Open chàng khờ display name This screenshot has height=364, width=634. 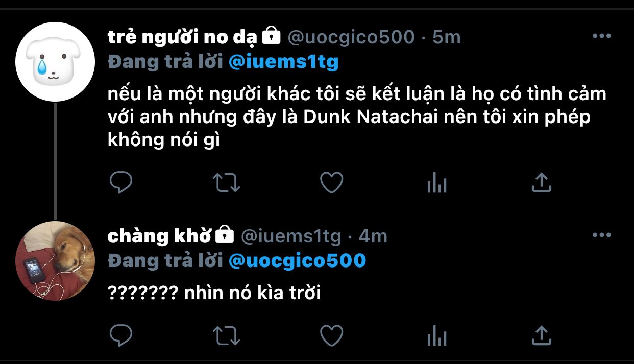click(159, 236)
